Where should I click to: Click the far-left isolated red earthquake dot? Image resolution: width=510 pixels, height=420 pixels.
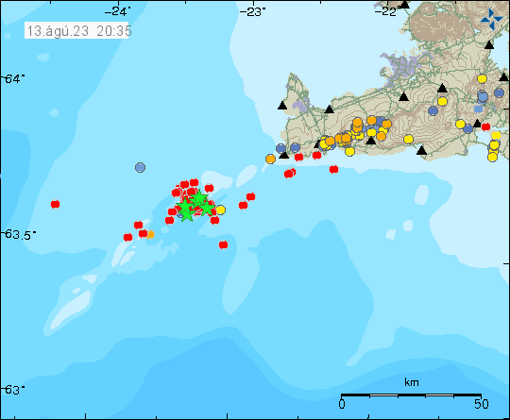[56, 204]
